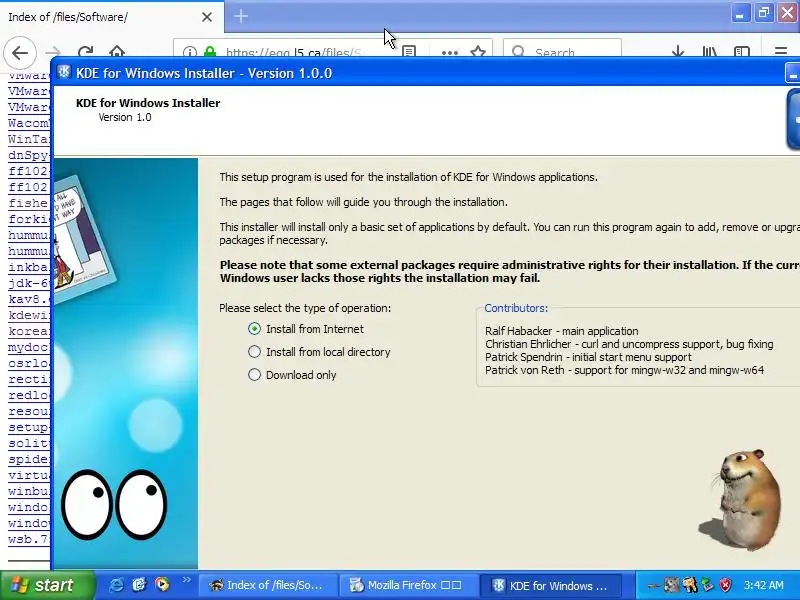The image size is (800, 600).
Task: Switch to Index of /files/So... taskbar button
Action: [x=267, y=585]
